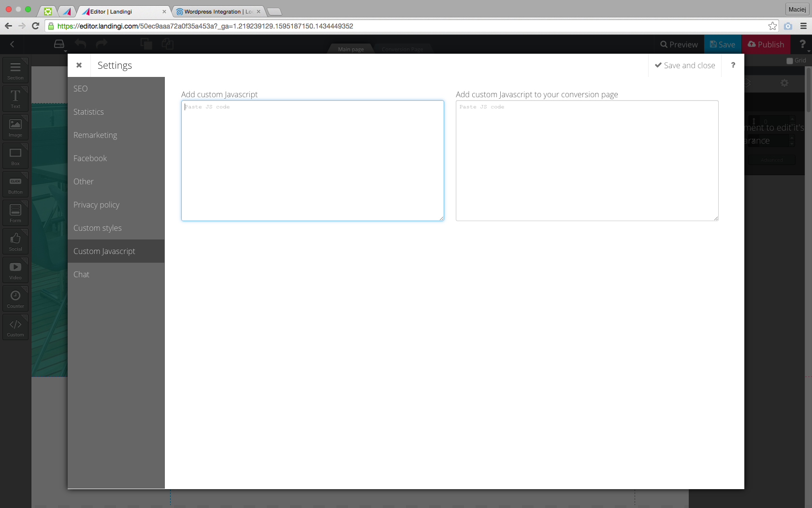The height and width of the screenshot is (508, 812).
Task: Select the Text element tool
Action: pyautogui.click(x=15, y=99)
